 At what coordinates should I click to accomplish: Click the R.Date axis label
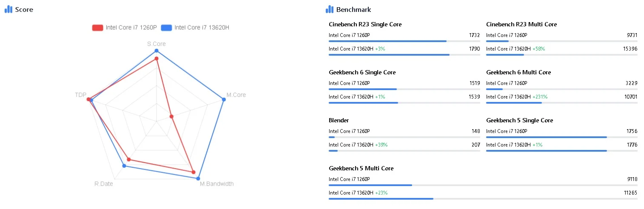click(104, 184)
